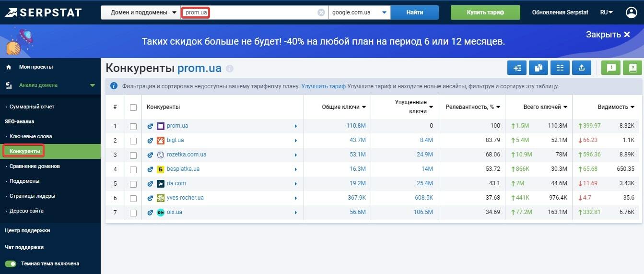Sort by the Общие ключи column
The width and height of the screenshot is (644, 274).
tap(344, 107)
